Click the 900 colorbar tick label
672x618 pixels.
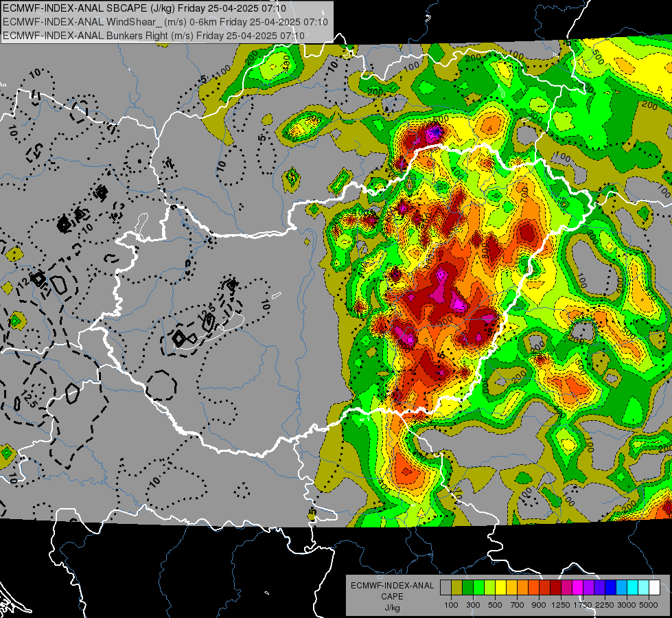(x=539, y=605)
